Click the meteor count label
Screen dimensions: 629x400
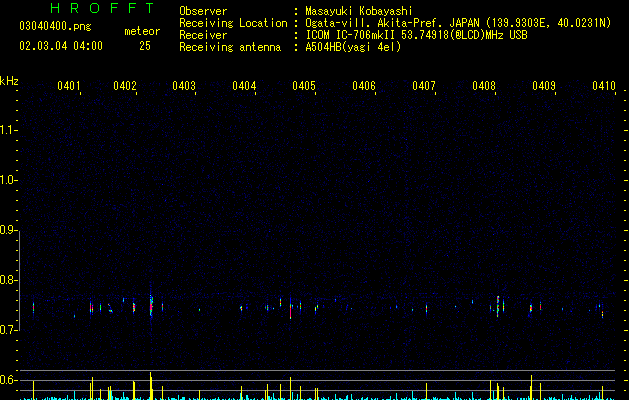(x=142, y=31)
